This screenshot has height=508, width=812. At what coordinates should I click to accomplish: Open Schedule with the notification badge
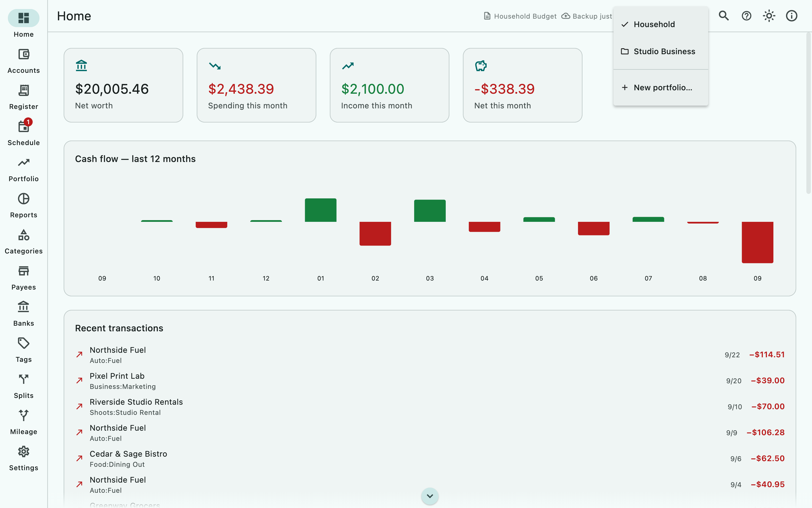pos(23,133)
